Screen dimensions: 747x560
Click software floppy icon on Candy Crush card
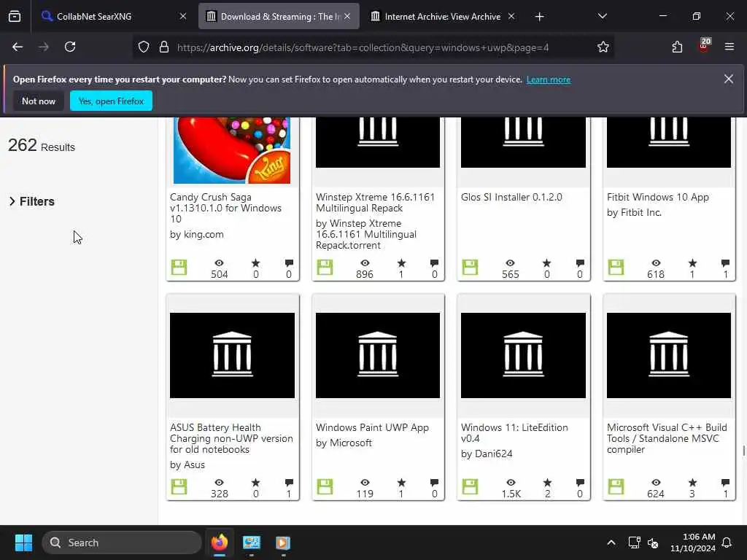[x=179, y=267]
